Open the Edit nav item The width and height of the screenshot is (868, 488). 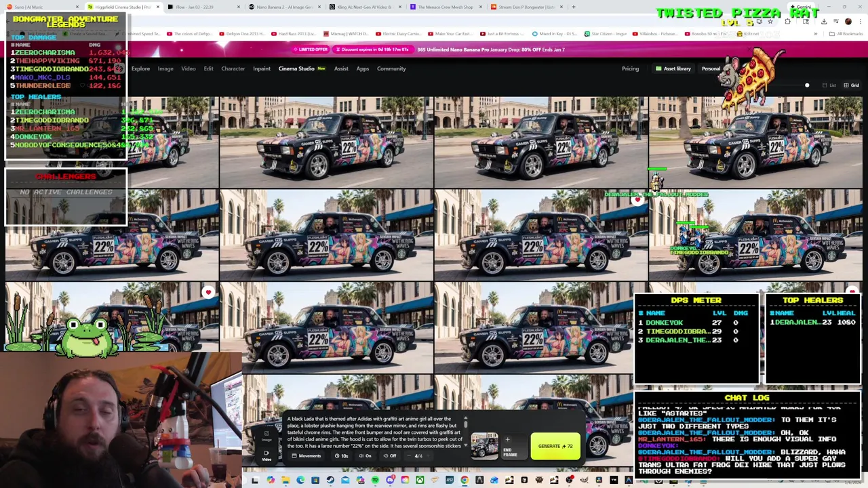208,68
